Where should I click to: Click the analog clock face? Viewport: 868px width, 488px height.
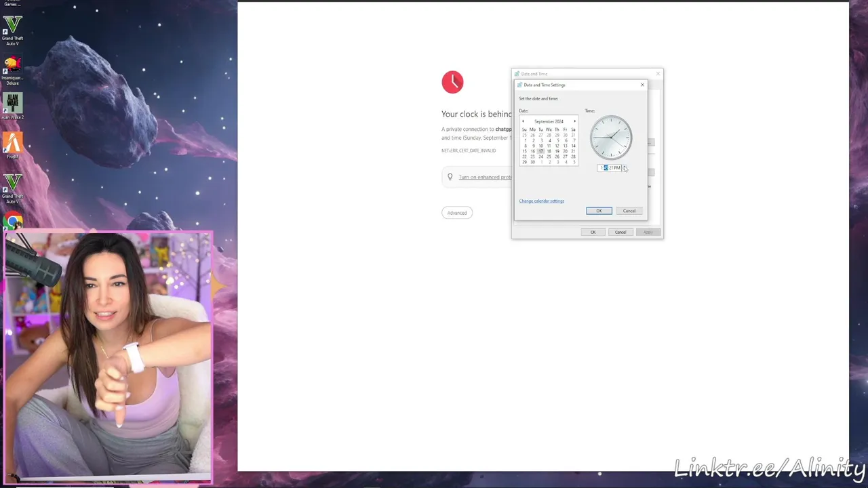coord(611,138)
